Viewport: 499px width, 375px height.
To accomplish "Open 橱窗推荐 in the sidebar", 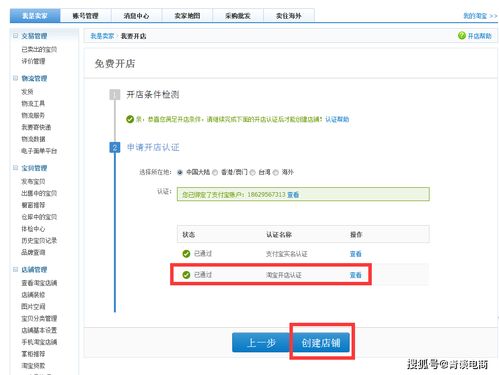I will pyautogui.click(x=33, y=205).
